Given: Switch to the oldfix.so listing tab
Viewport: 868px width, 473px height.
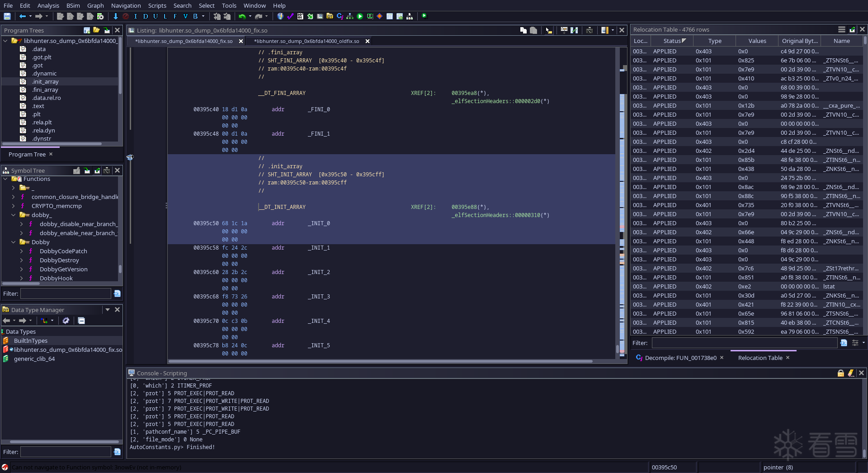Looking at the screenshot, I should [307, 41].
